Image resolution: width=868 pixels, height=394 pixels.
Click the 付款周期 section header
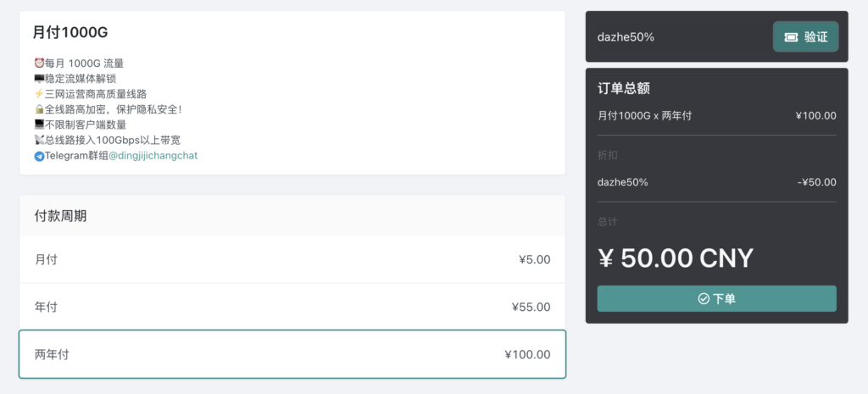(x=60, y=216)
